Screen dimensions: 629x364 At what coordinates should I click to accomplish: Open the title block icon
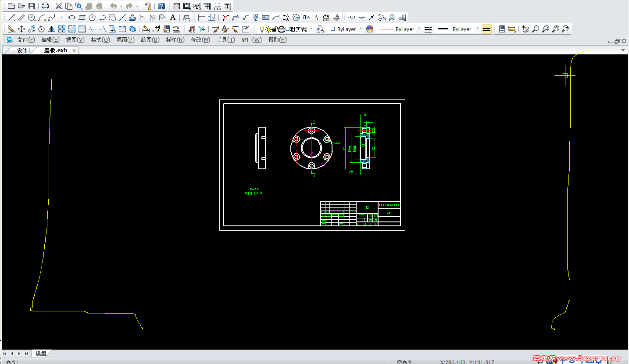(197, 6)
